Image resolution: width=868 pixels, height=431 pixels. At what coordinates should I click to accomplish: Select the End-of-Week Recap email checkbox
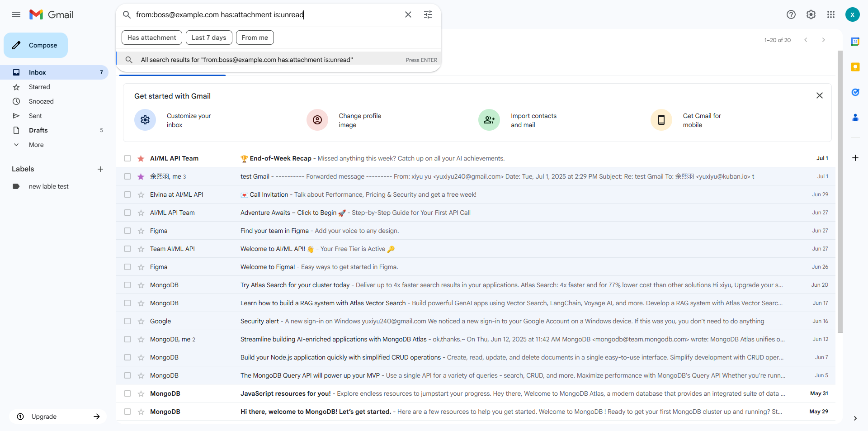click(x=127, y=158)
